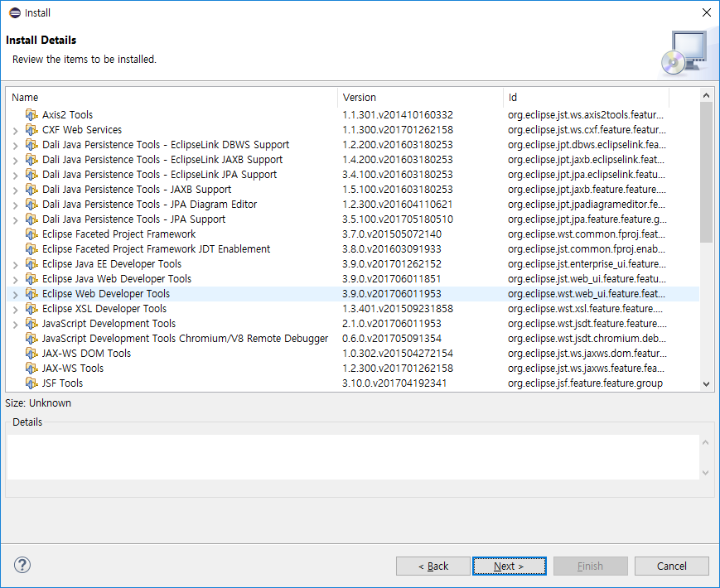
Task: Expand Dali JPA Support item
Action: [x=16, y=220]
